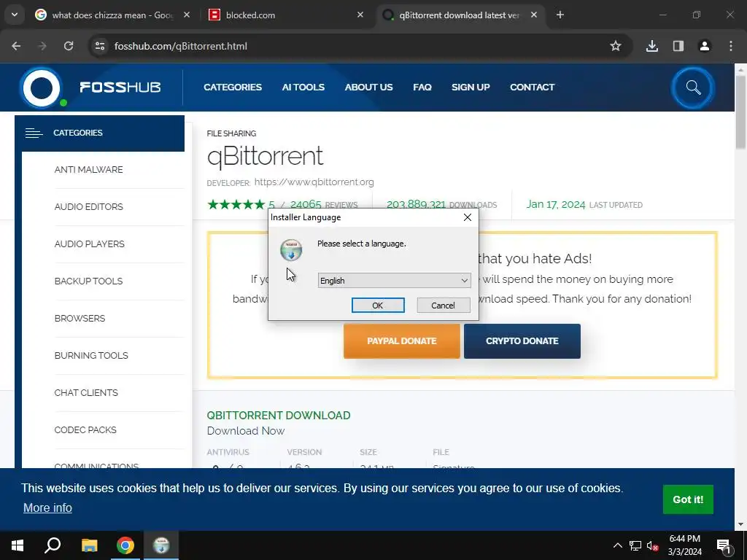Select CODEC PACKS category in sidebar
747x560 pixels.
click(85, 429)
